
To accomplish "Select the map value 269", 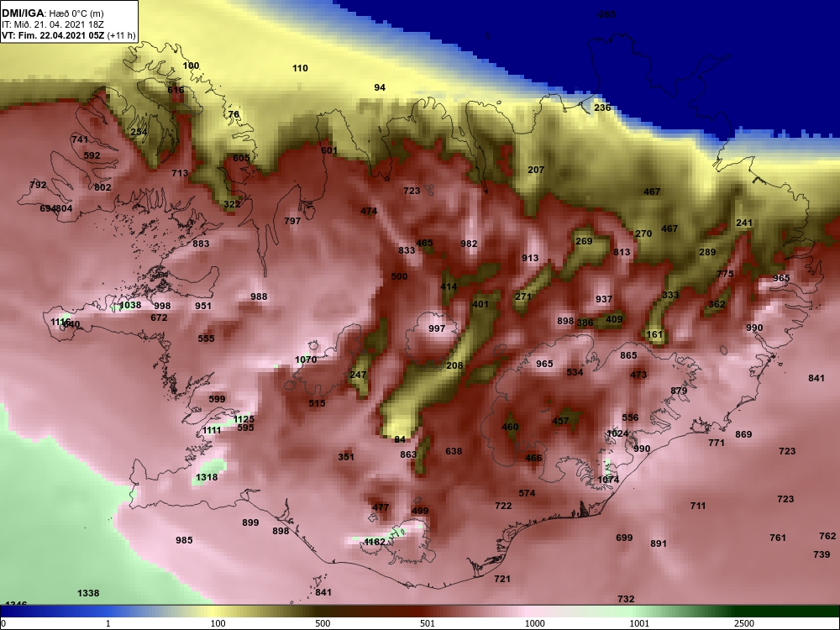I will coord(584,242).
